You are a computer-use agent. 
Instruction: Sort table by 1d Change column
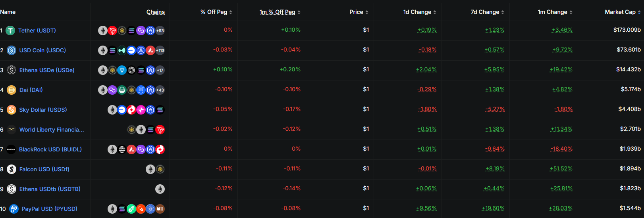coord(420,12)
